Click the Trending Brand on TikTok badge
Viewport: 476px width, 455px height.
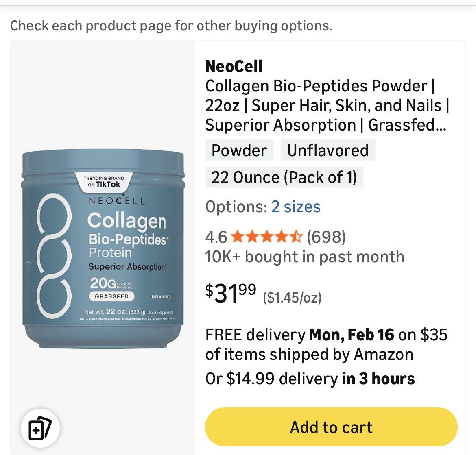[104, 181]
